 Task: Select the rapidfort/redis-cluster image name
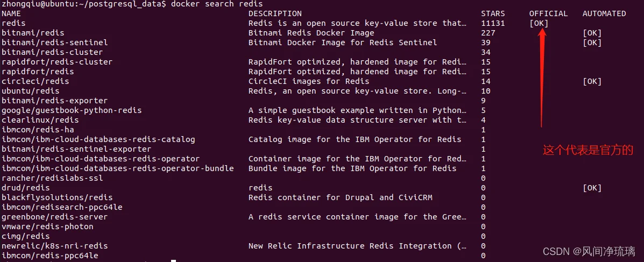57,62
